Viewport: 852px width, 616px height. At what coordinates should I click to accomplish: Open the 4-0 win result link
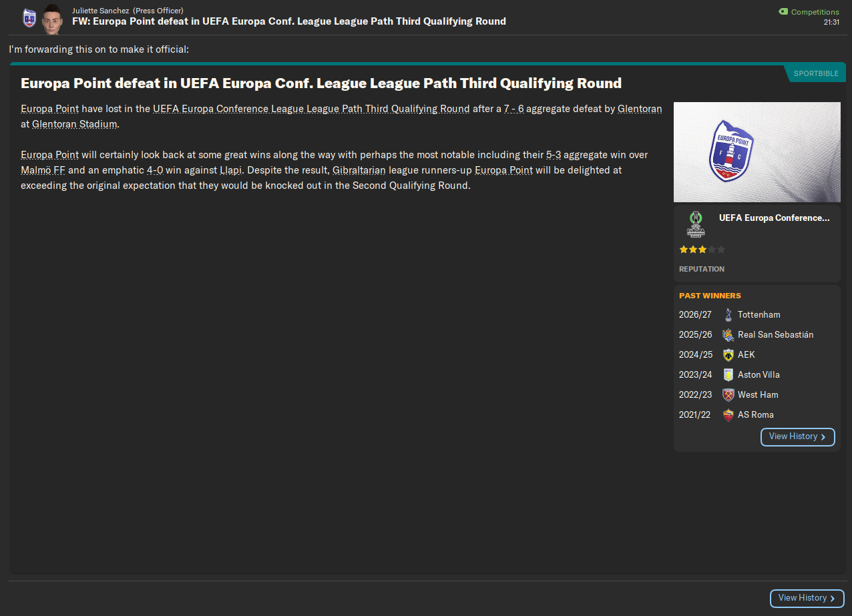155,170
